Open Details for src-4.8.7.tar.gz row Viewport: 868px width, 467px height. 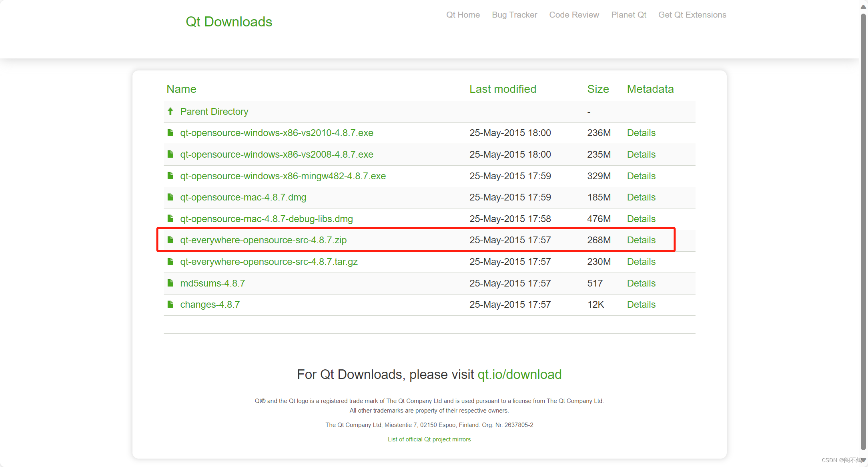[x=641, y=262]
